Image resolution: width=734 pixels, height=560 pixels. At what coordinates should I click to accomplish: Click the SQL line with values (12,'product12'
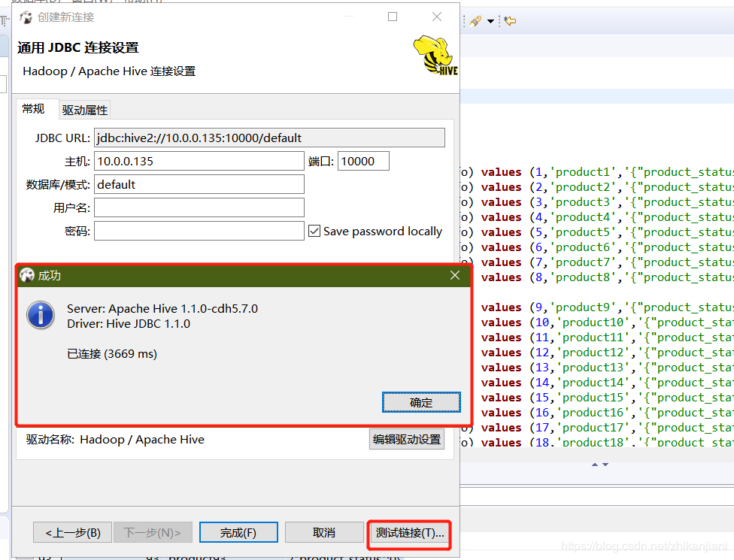tap(607, 353)
